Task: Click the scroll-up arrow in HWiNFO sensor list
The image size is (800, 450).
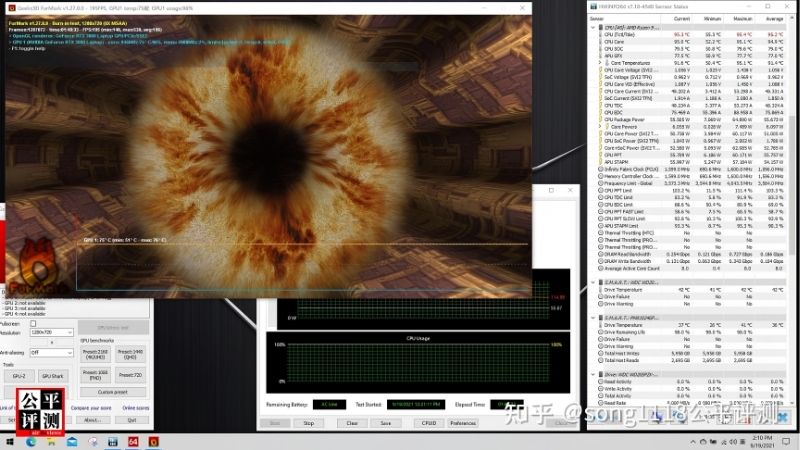Action: coord(792,18)
